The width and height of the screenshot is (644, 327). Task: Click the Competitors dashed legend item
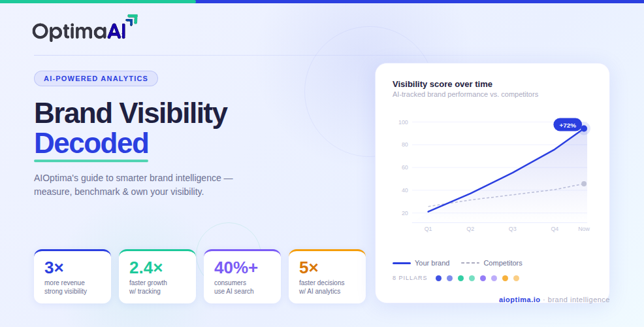coord(492,264)
